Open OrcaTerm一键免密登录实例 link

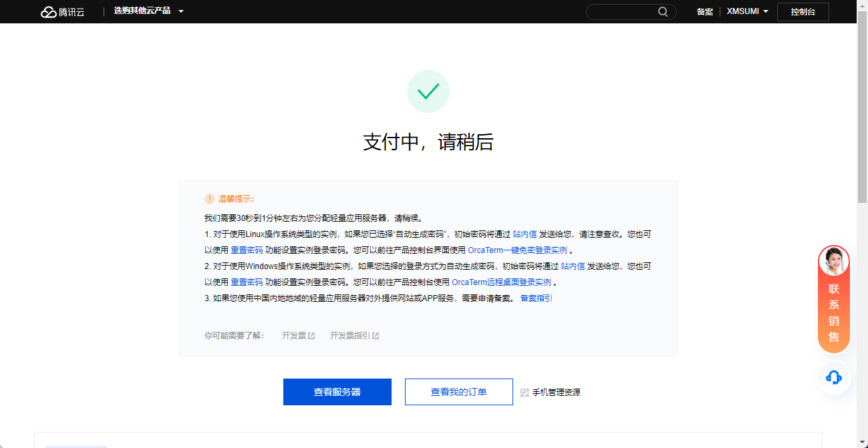click(x=517, y=250)
